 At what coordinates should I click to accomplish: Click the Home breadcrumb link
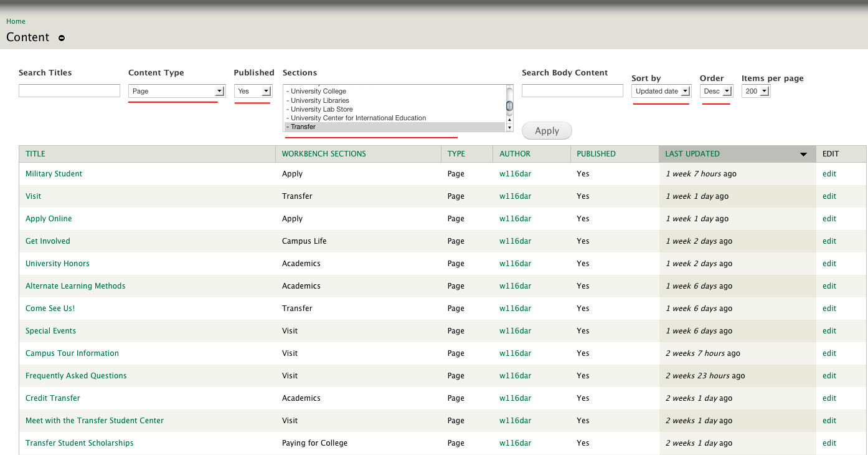[16, 21]
